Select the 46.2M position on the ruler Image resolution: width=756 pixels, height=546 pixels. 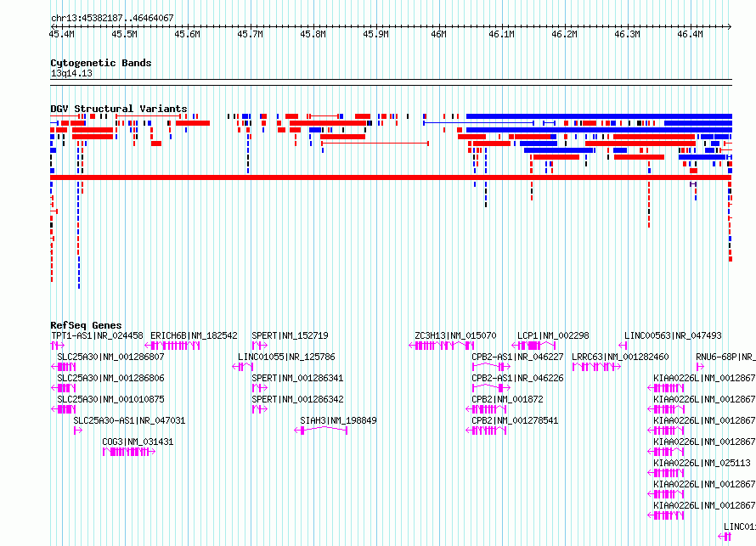click(x=564, y=34)
